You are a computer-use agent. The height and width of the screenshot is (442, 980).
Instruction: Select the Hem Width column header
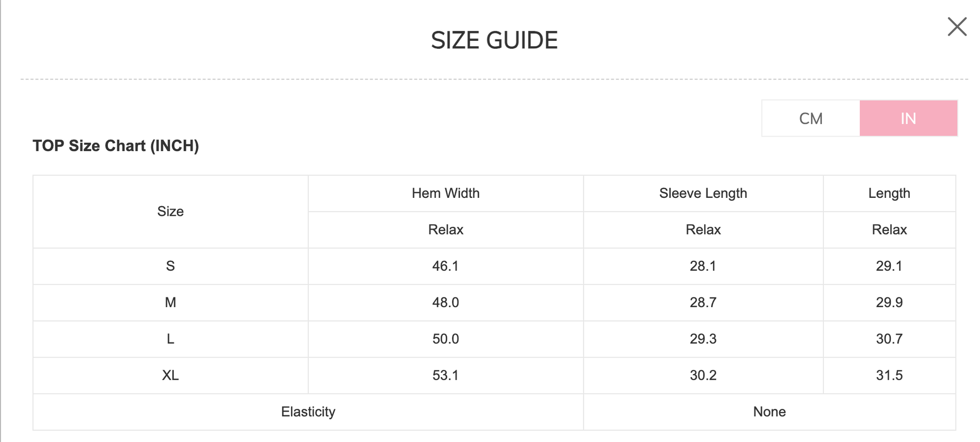click(x=445, y=193)
